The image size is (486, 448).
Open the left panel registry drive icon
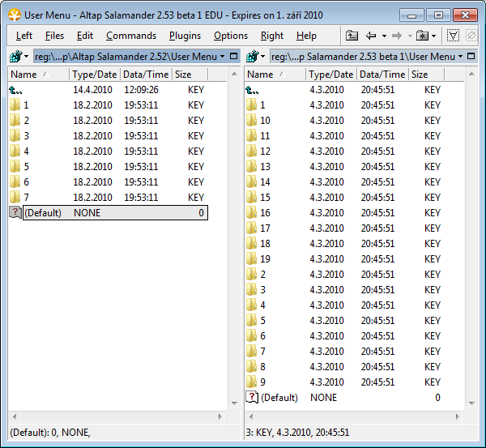(x=16, y=57)
